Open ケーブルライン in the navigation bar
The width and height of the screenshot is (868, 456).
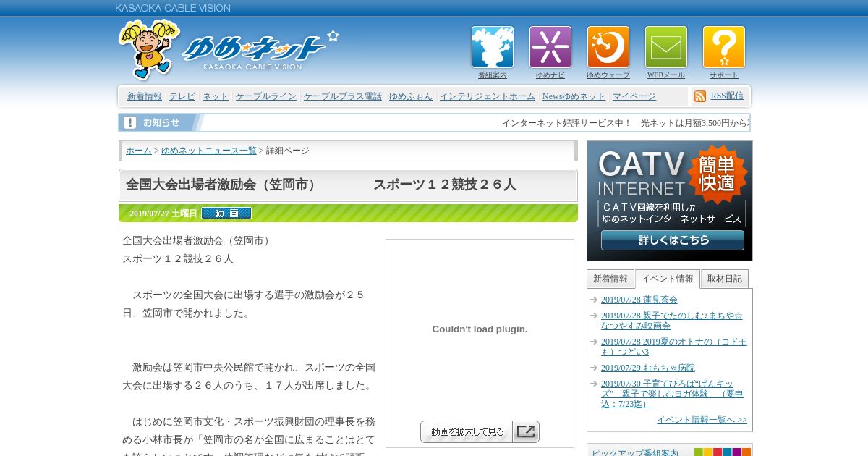tap(266, 96)
